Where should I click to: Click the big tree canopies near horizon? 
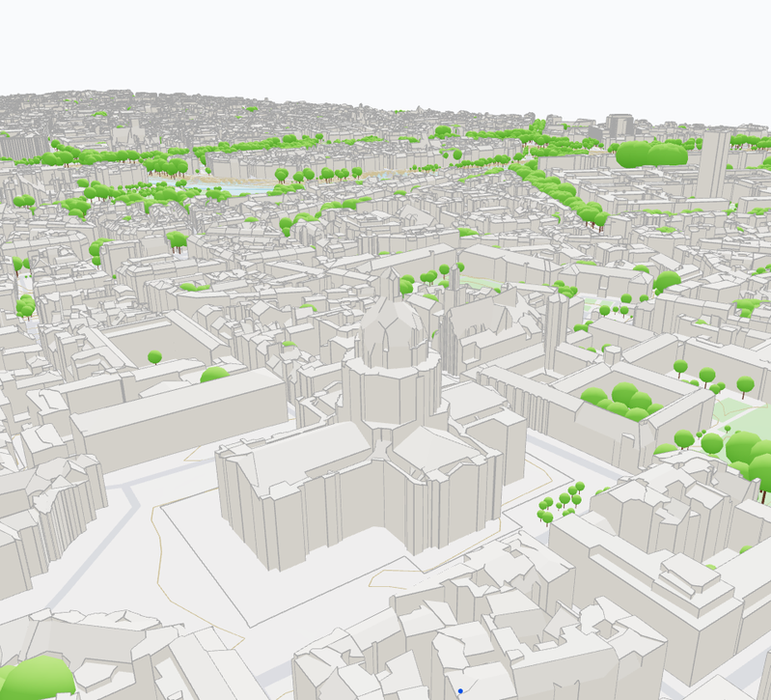tap(651, 154)
